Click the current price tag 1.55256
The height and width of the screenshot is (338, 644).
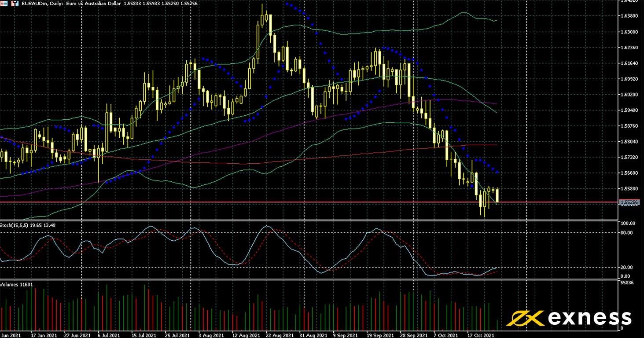pos(628,202)
